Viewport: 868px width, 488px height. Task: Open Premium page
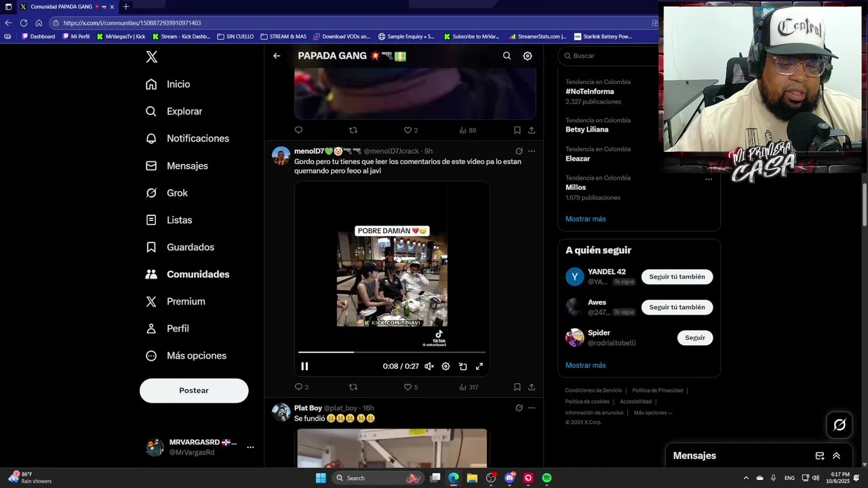pyautogui.click(x=176, y=301)
